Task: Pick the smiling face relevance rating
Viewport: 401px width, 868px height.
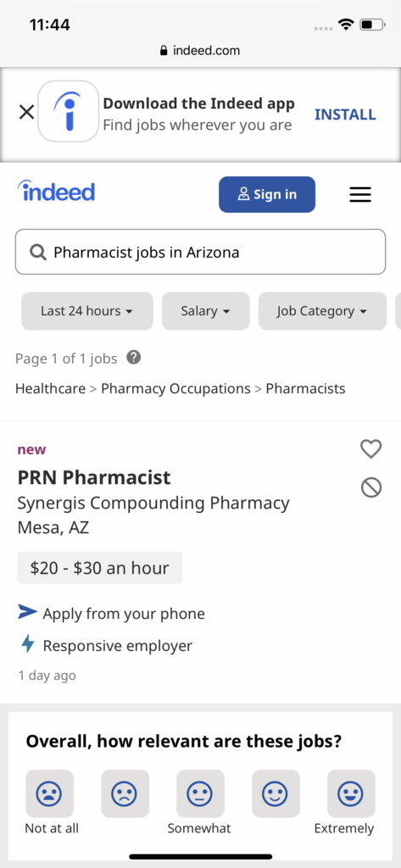Action: pos(276,793)
